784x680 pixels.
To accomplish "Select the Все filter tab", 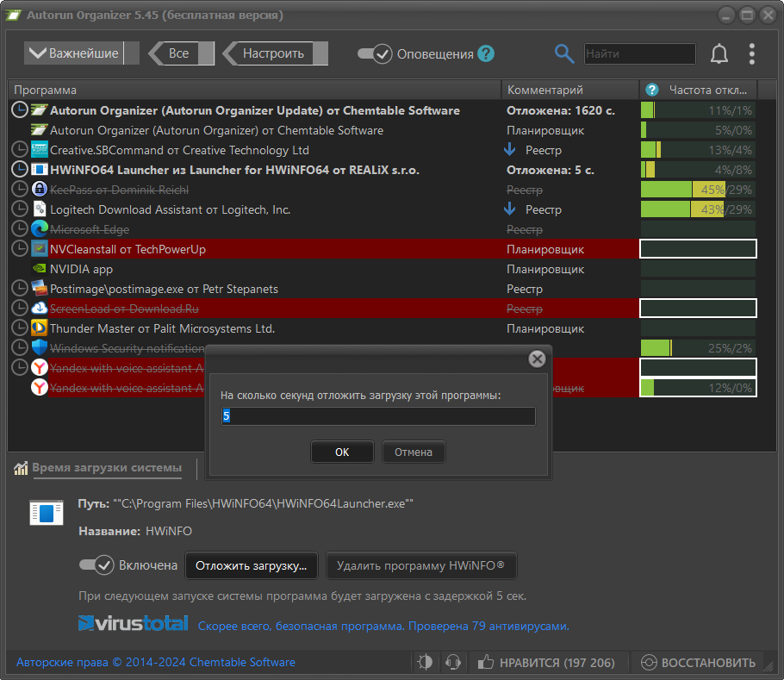I will pyautogui.click(x=182, y=53).
